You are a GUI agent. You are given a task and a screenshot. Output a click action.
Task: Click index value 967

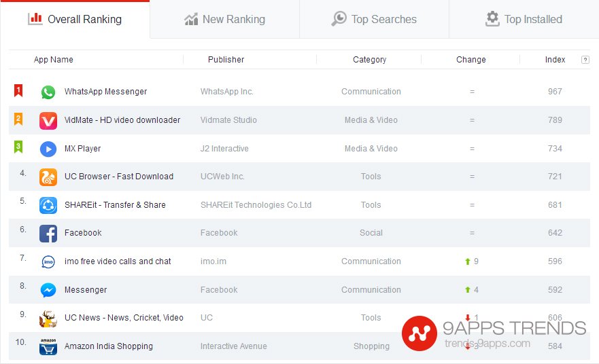[x=555, y=92]
